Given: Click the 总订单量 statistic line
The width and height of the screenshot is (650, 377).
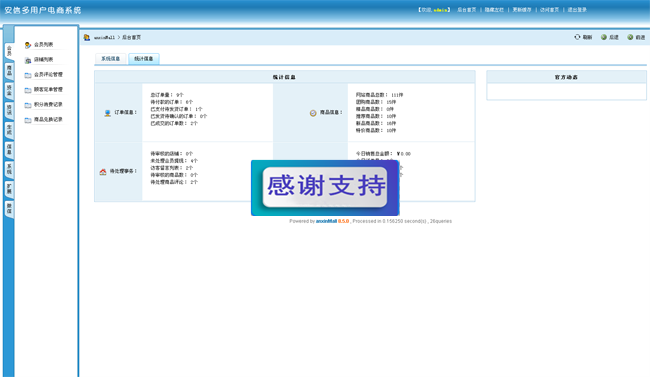Looking at the screenshot, I should pyautogui.click(x=167, y=95).
